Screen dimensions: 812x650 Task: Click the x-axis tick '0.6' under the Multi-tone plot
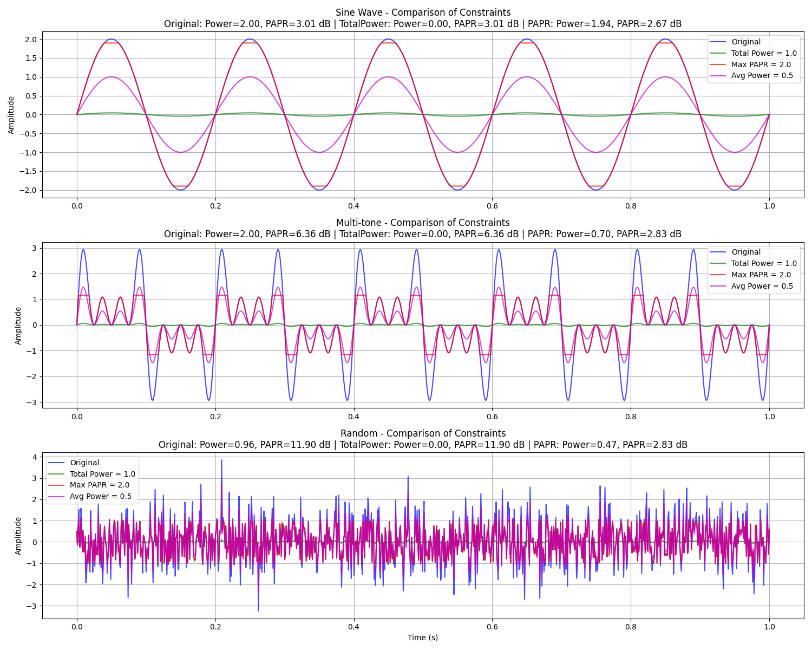pos(492,417)
